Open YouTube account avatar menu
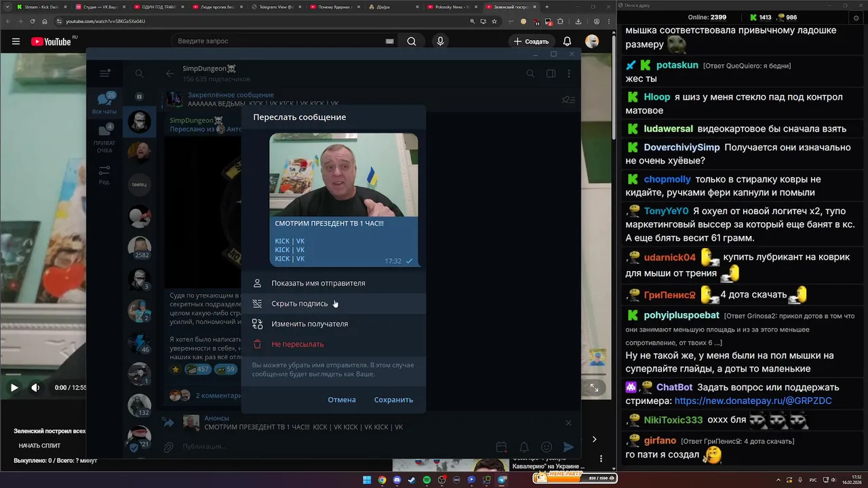868x488 pixels. [x=592, y=41]
